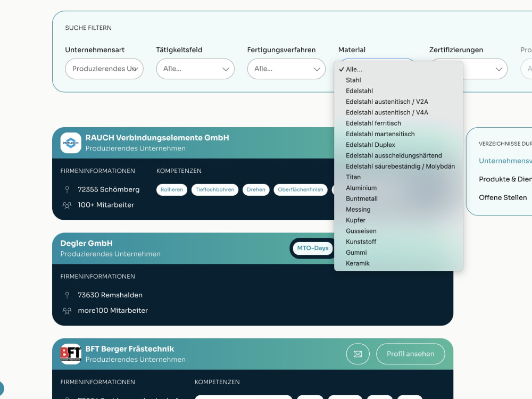Open the Tätigkeitsfeld dropdown
The height and width of the screenshot is (399, 532).
click(x=195, y=69)
